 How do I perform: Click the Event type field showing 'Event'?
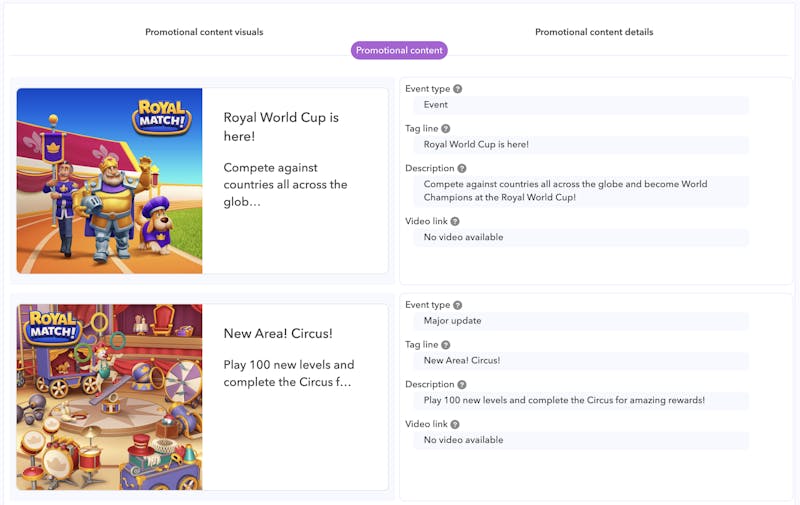[580, 105]
